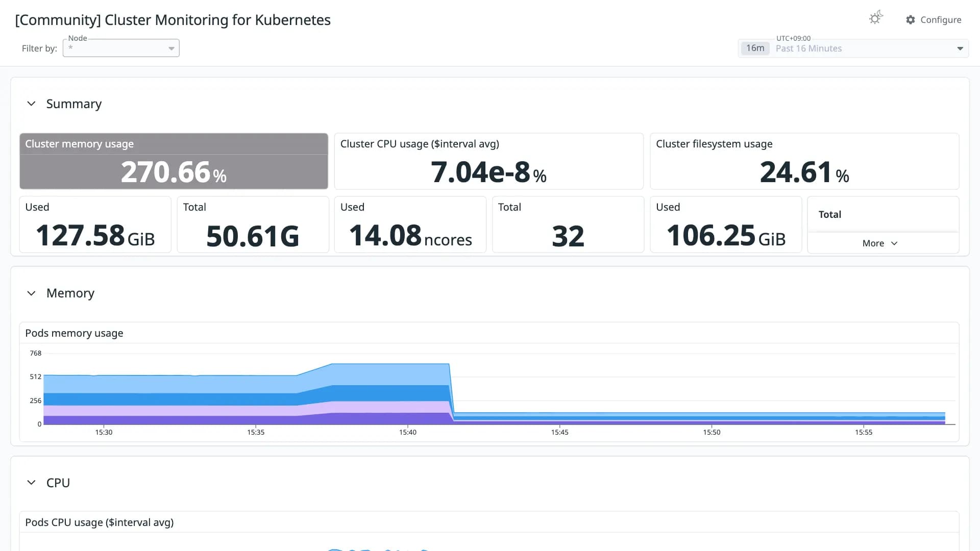Click the 7.04e-8% CPU usage value
The height and width of the screenshot is (551, 980).
pyautogui.click(x=488, y=172)
